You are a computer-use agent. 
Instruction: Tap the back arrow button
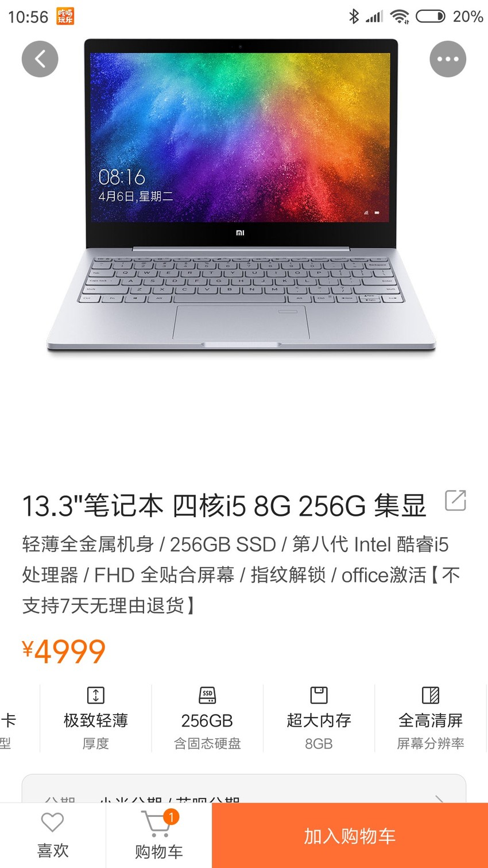[x=40, y=59]
